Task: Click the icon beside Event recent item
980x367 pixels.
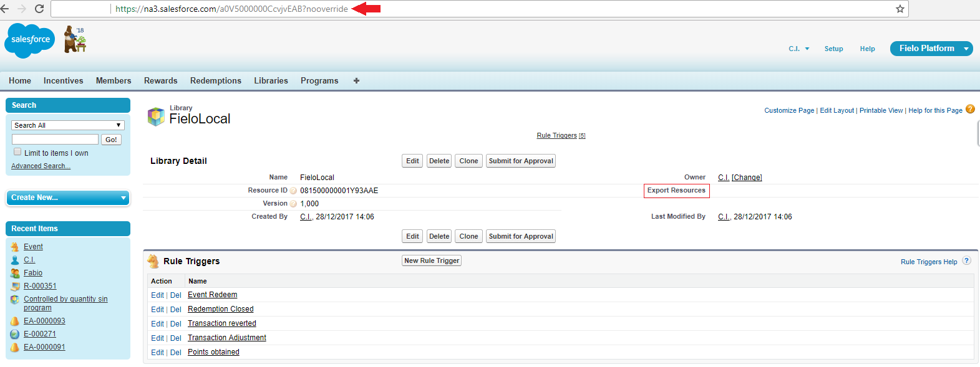Action: click(15, 247)
